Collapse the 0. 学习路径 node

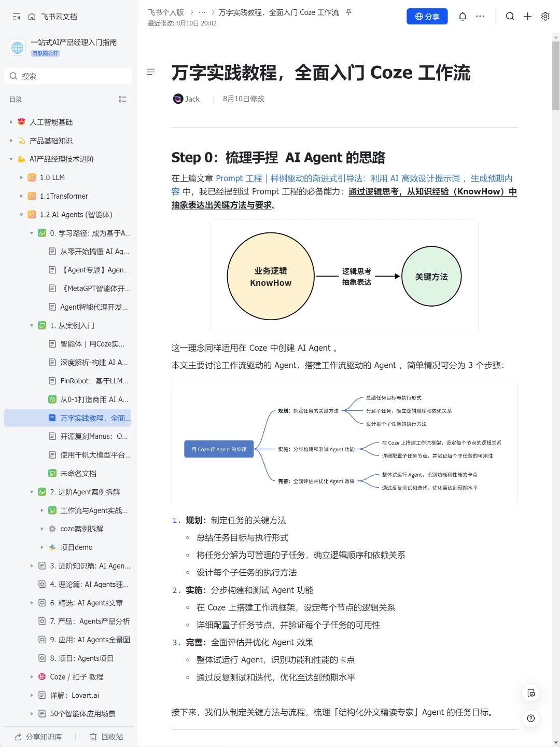pyautogui.click(x=32, y=233)
